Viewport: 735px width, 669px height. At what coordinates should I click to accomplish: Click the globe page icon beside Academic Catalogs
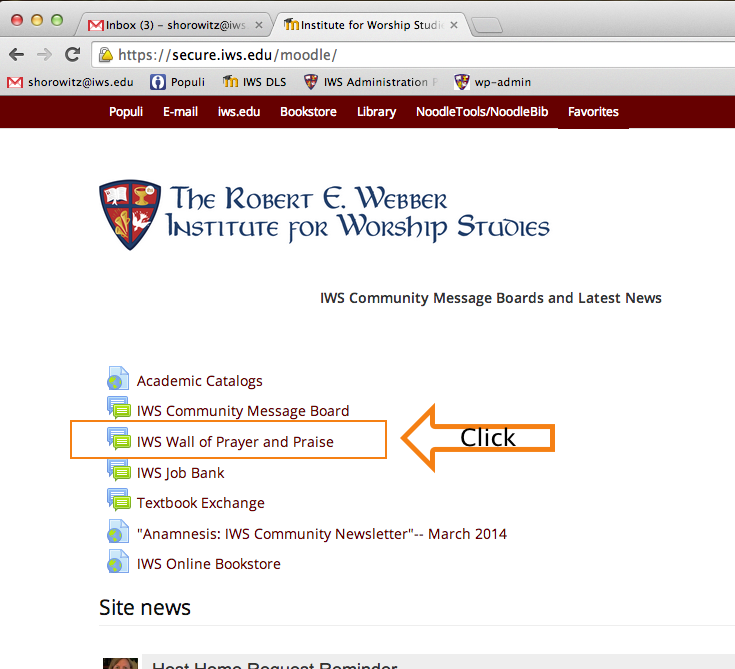(118, 378)
